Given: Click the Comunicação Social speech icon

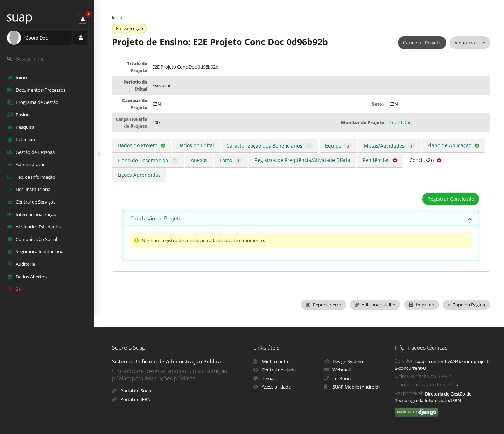Looking at the screenshot, I should 10,239.
